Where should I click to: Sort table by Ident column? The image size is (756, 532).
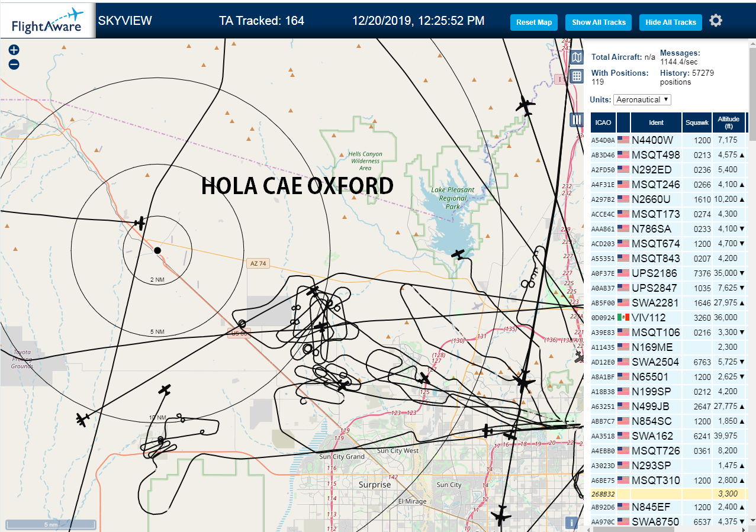tap(656, 122)
